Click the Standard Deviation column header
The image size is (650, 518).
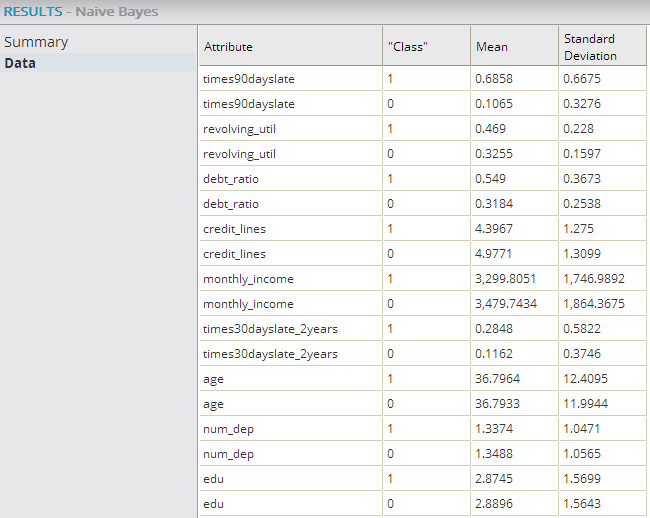tap(590, 47)
